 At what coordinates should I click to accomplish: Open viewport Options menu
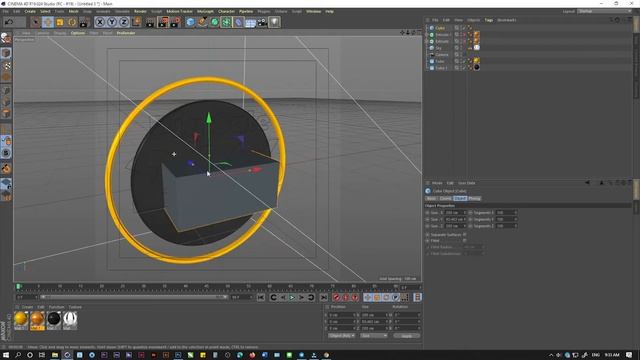click(x=78, y=33)
